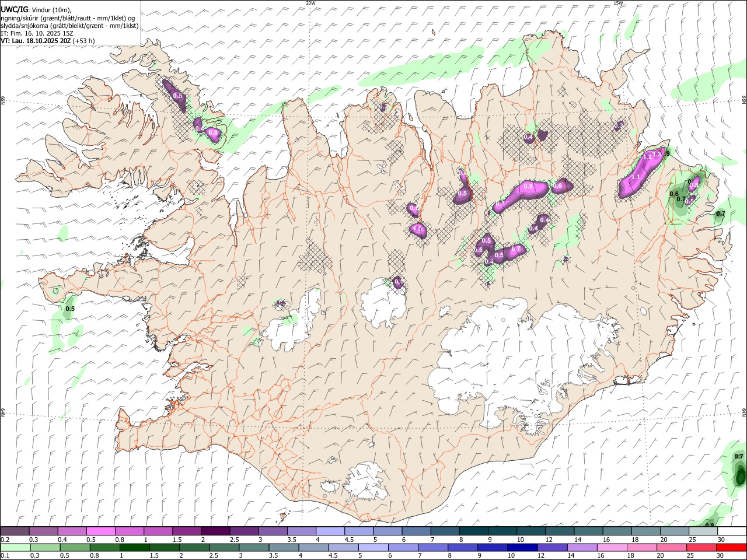The height and width of the screenshot is (560, 747).
Task: Pick the snow-scale swatch between 18 and 20
Action: click(646, 531)
